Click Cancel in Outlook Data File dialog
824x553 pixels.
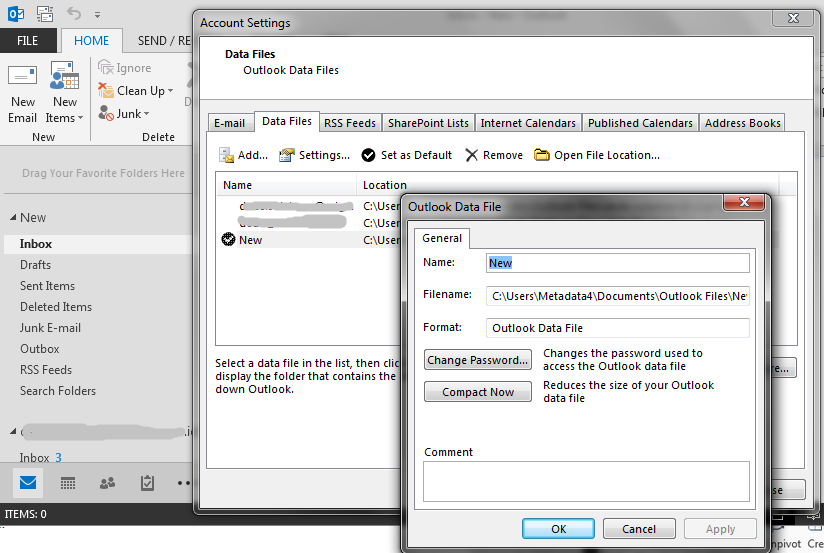pyautogui.click(x=639, y=529)
